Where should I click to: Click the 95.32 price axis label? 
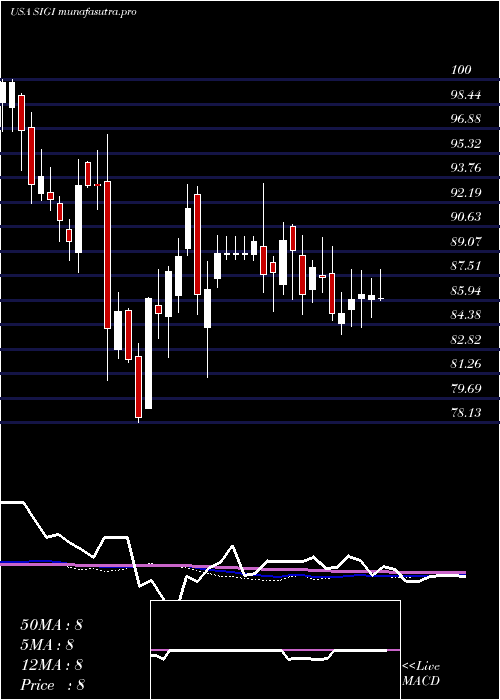pos(465,144)
